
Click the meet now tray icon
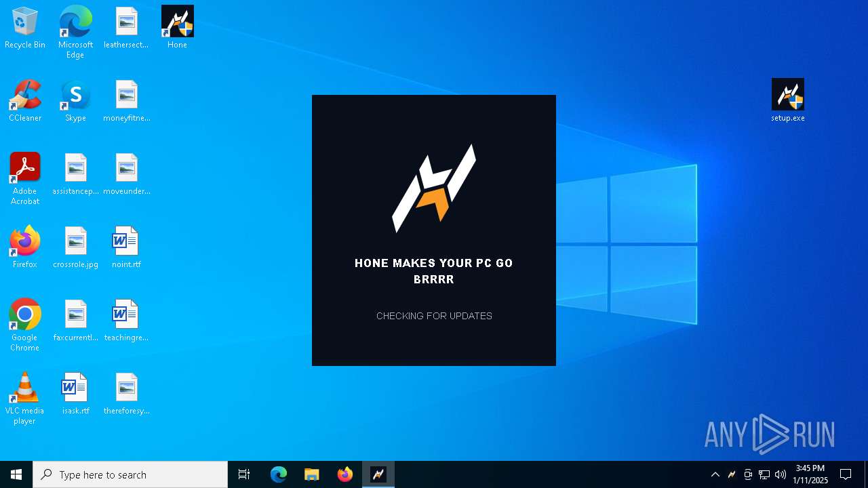[x=748, y=474]
